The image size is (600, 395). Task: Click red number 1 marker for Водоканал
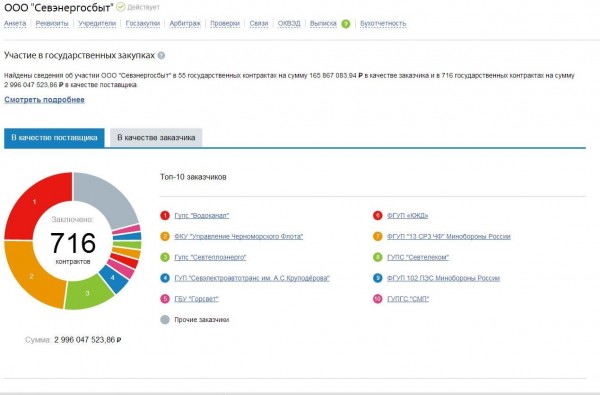click(x=165, y=215)
